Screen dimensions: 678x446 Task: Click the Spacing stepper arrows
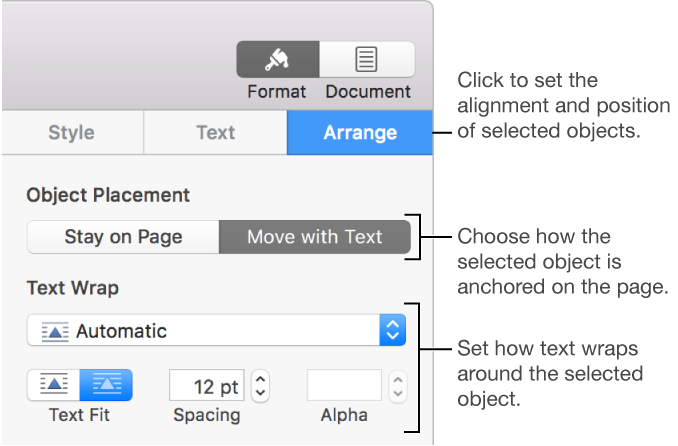(260, 385)
